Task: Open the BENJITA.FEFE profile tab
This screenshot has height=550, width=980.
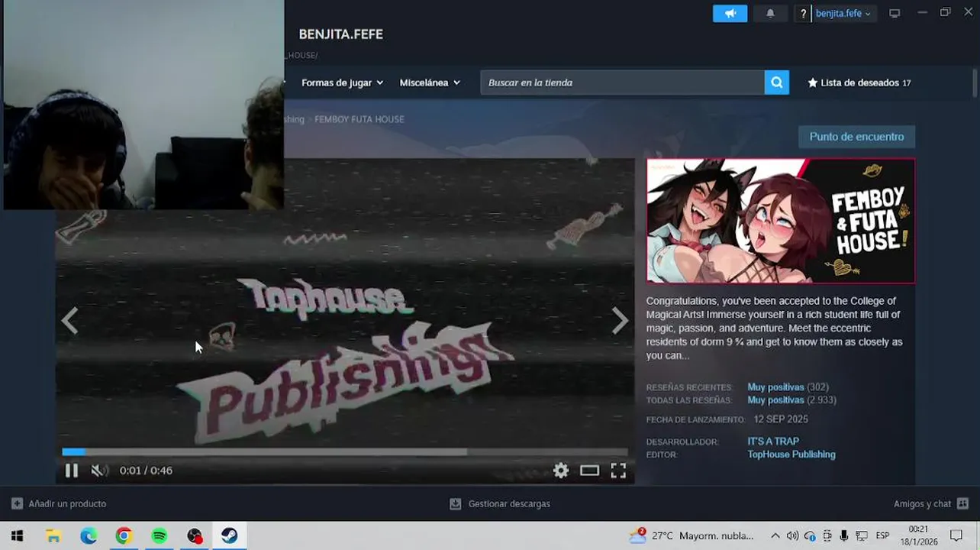Action: 340,34
